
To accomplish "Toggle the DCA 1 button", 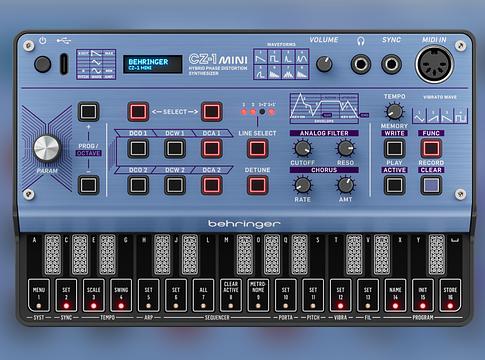I will tap(211, 148).
